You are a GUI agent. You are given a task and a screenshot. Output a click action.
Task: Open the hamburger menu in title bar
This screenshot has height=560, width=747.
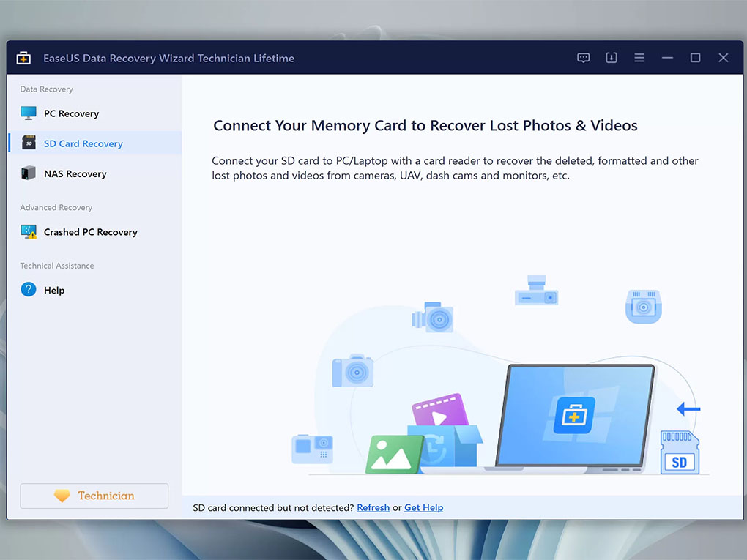(x=639, y=58)
